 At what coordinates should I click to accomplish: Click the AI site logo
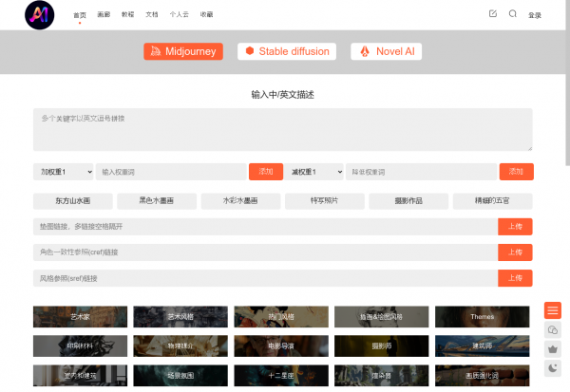(x=39, y=14)
